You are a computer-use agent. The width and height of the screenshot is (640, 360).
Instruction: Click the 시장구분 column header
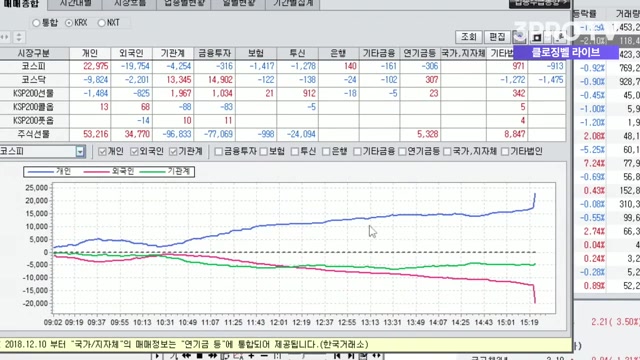tap(34, 53)
